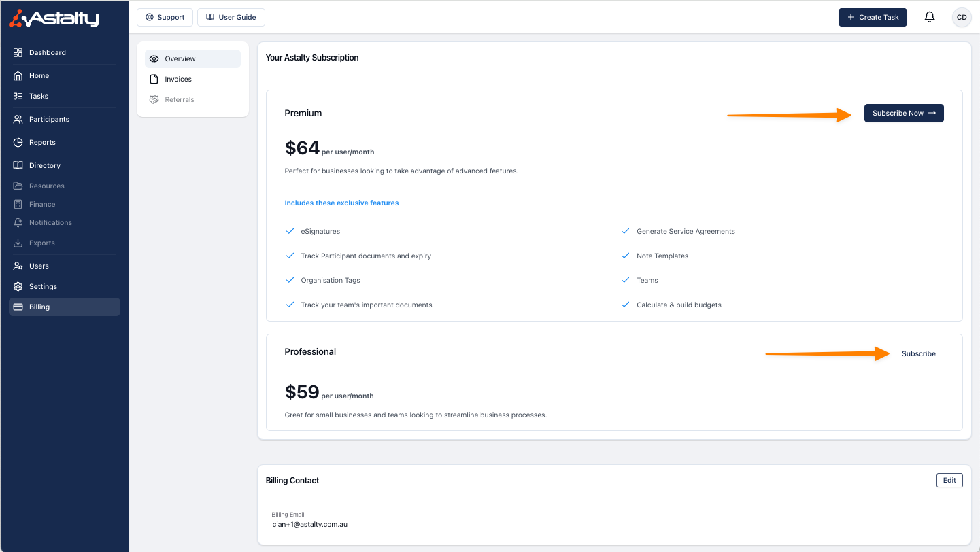Image resolution: width=980 pixels, height=552 pixels.
Task: Click 'Your Astalty Subscription' heading
Action: point(312,58)
